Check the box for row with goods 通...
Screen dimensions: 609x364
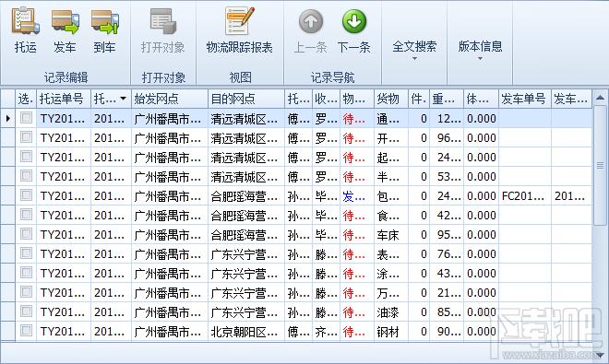click(27, 118)
